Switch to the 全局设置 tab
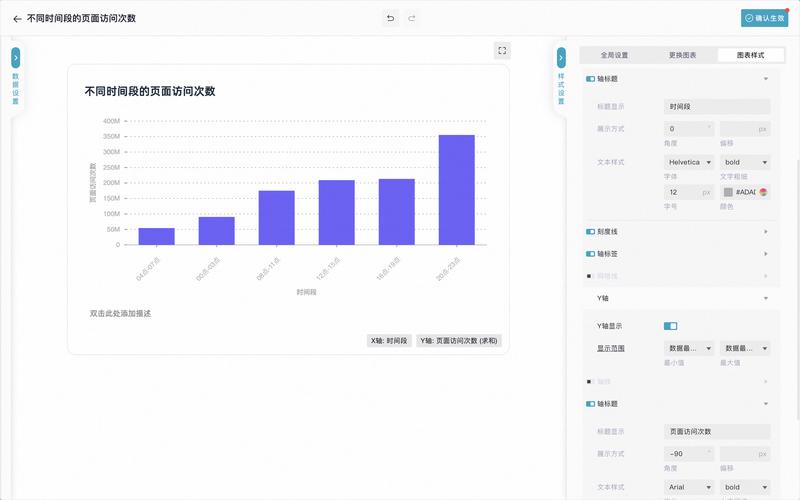800x500 pixels. pyautogui.click(x=614, y=55)
